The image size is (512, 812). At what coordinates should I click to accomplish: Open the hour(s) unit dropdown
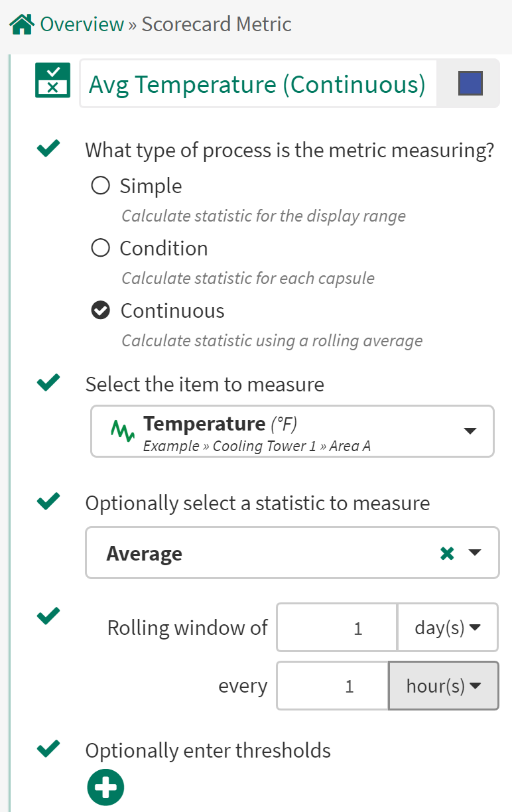[x=443, y=685]
